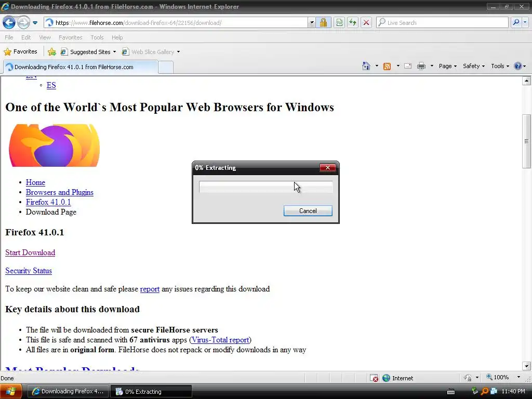Click the Read Mail envelope icon
532x399 pixels.
pyautogui.click(x=408, y=66)
